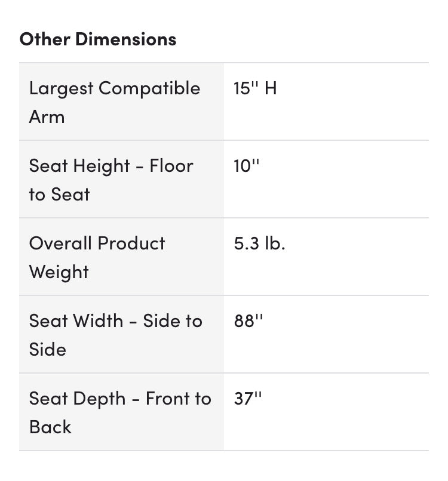Image resolution: width=448 pixels, height=481 pixels.
Task: Click the word Depth in last row
Action: point(100,399)
